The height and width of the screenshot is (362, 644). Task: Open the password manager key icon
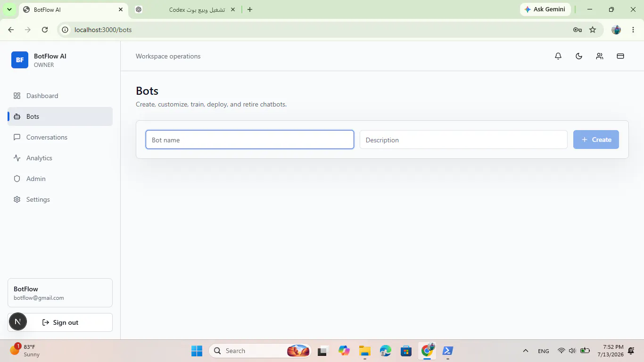(x=578, y=30)
